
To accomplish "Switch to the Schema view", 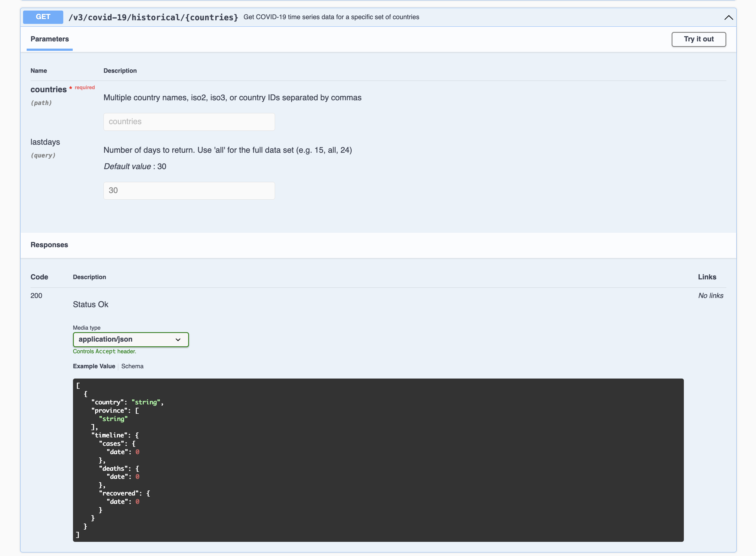I will (132, 366).
